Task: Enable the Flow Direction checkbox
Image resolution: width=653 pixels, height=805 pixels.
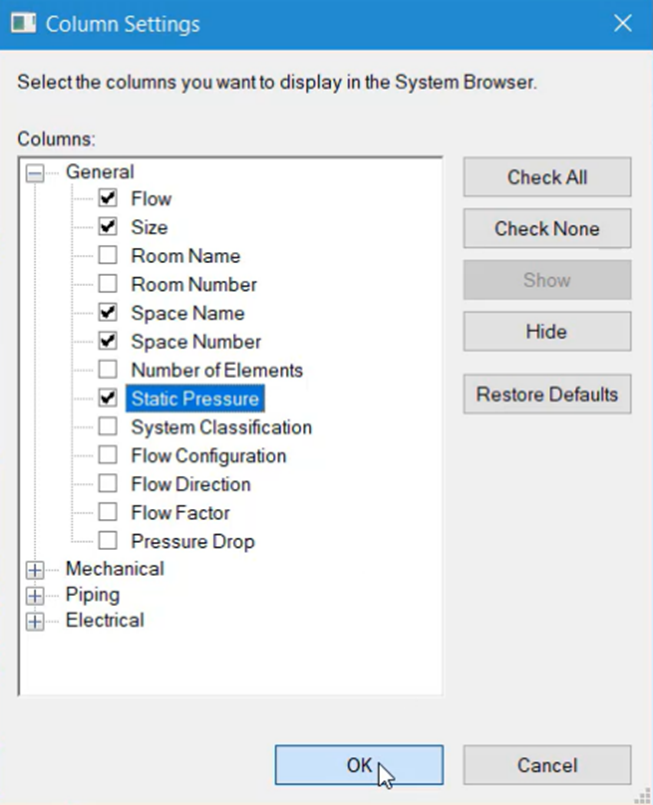Action: pos(108,484)
